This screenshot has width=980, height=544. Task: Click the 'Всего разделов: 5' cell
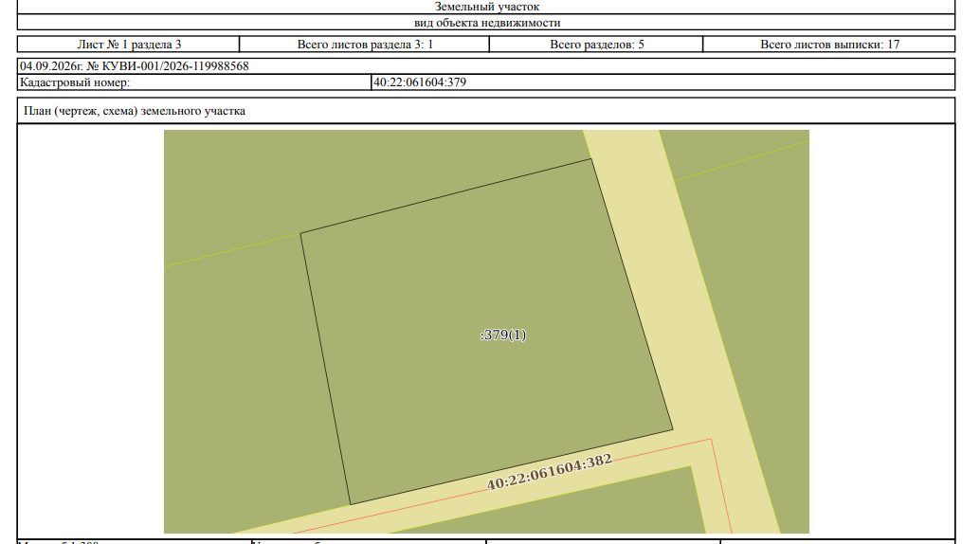coord(597,45)
